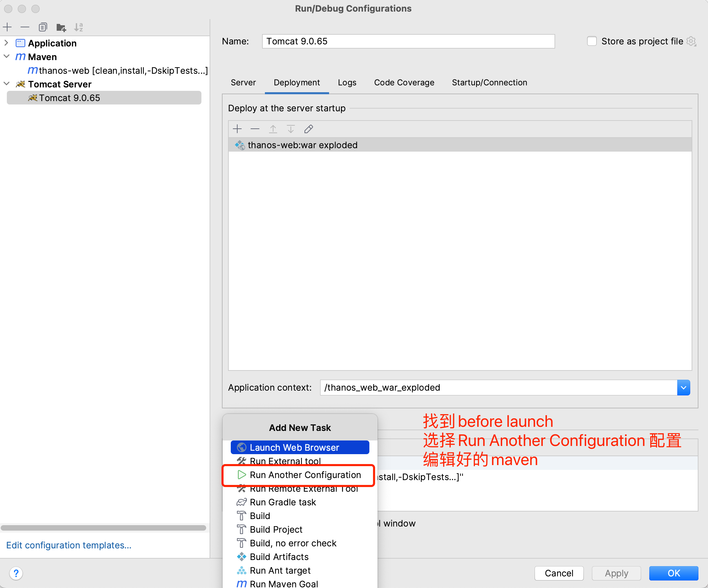Click the edit artifact pencil icon
The height and width of the screenshot is (588, 708).
pyautogui.click(x=309, y=129)
